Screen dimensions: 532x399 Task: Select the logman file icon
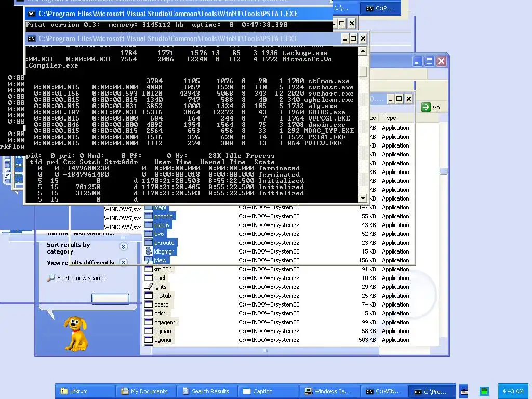[x=148, y=331]
